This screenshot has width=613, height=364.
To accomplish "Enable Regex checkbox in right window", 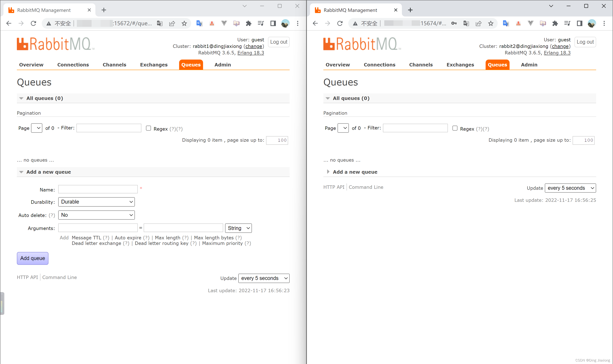I will coord(455,128).
